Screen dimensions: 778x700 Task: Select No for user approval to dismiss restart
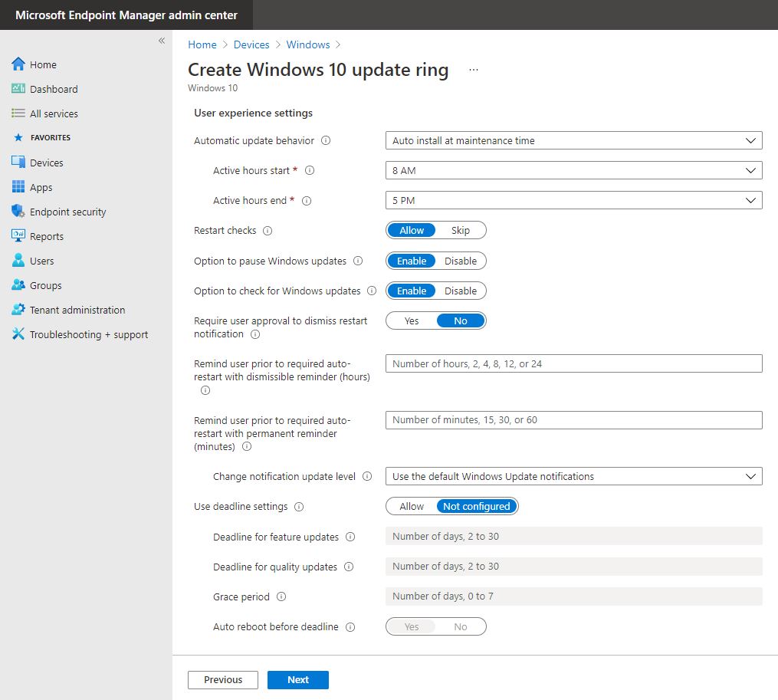coord(461,320)
